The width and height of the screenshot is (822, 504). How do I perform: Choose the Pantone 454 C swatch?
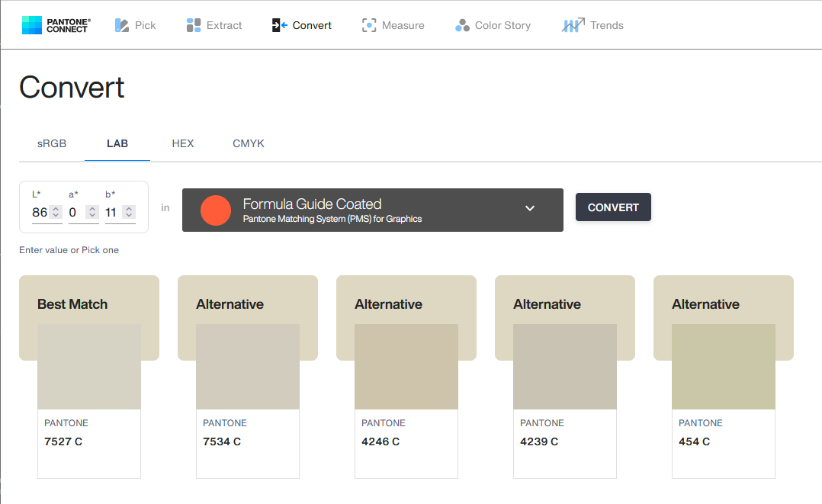tap(724, 367)
